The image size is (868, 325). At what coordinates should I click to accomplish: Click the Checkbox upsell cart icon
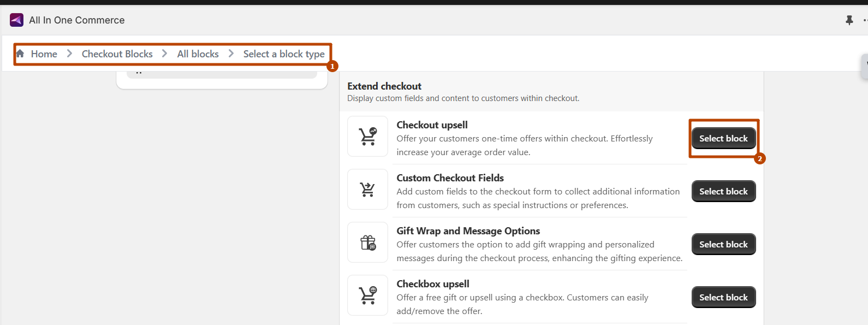(x=367, y=295)
